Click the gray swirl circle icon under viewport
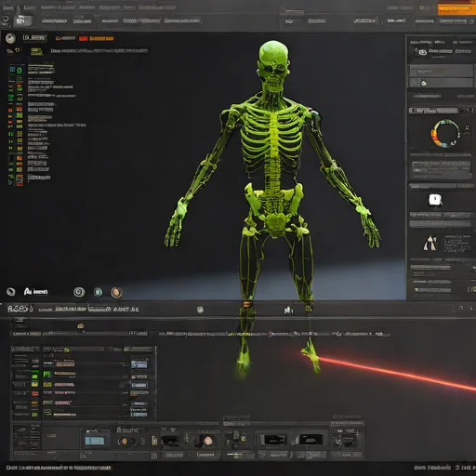Image resolution: width=476 pixels, height=476 pixels. pos(79,292)
